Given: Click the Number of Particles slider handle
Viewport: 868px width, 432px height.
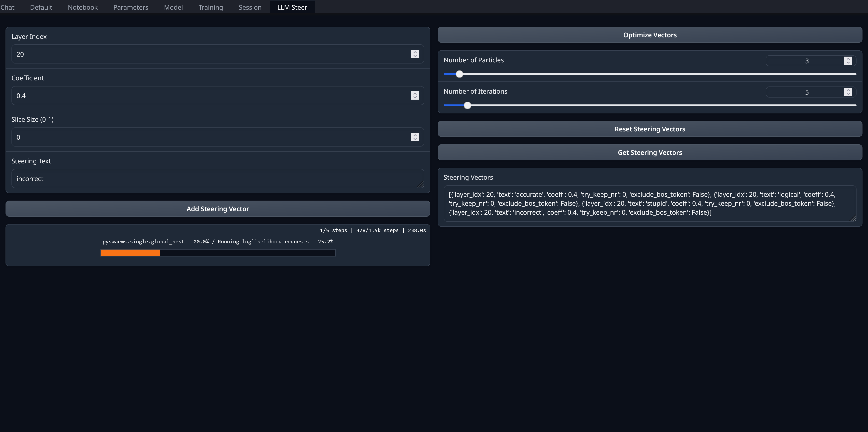Looking at the screenshot, I should point(459,74).
